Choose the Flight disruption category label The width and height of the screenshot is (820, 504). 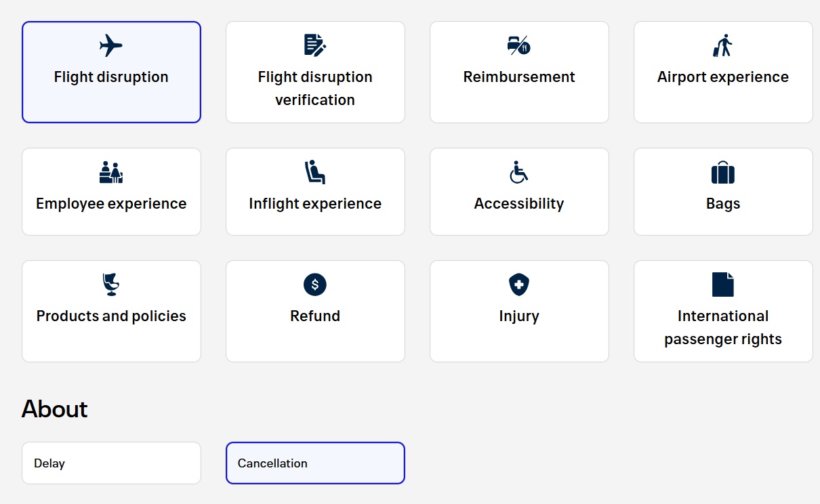pyautogui.click(x=111, y=77)
